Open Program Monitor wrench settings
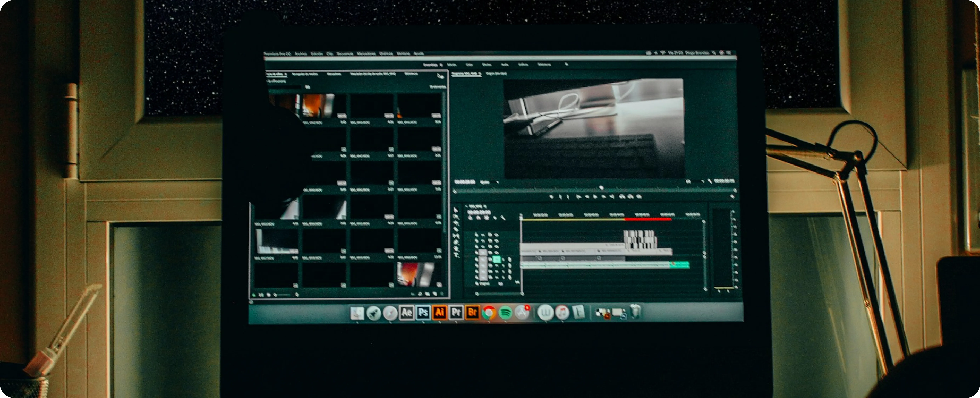Image resolution: width=980 pixels, height=398 pixels. 710,182
